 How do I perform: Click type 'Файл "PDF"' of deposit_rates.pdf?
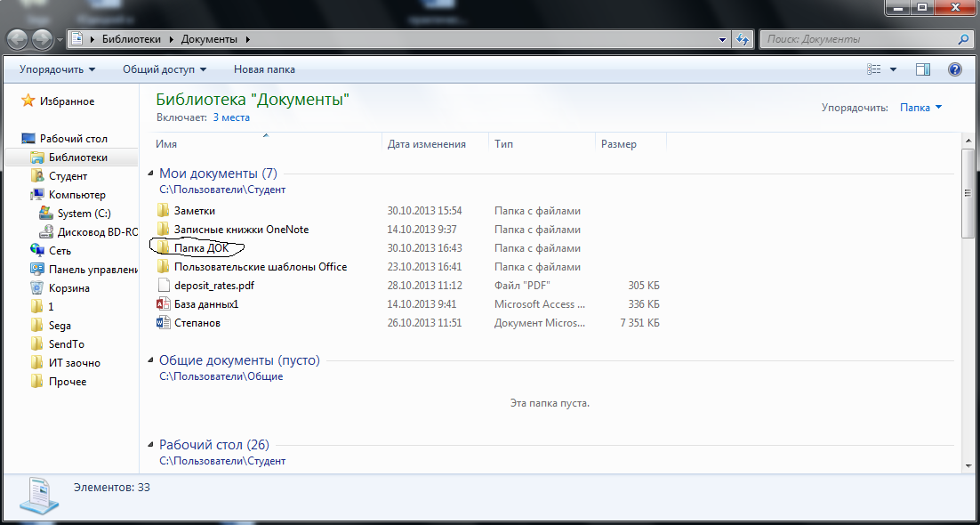(523, 286)
